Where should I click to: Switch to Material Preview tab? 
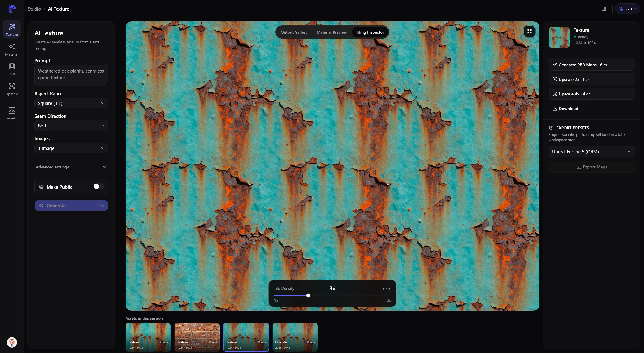coord(331,32)
